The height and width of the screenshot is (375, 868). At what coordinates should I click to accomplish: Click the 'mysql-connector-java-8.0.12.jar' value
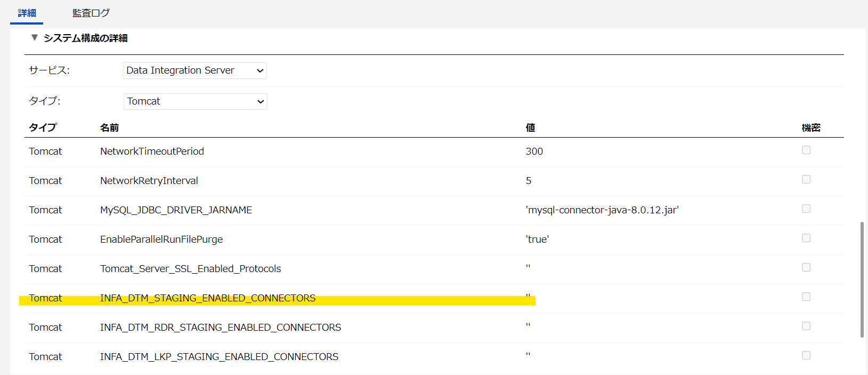[602, 210]
